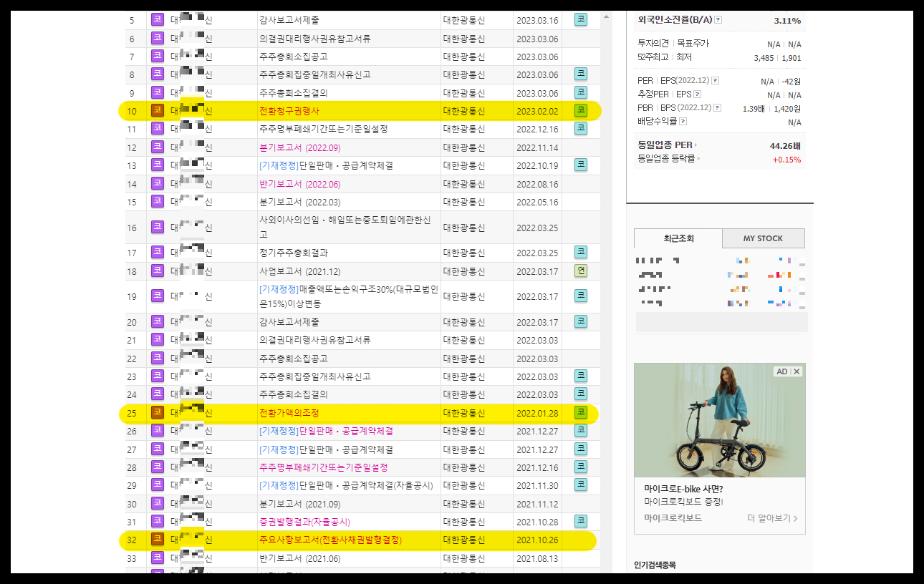Screen dimensions: 924x584
Task: Click the teal 코 icon beside 정기주주총회결과
Action: [581, 252]
